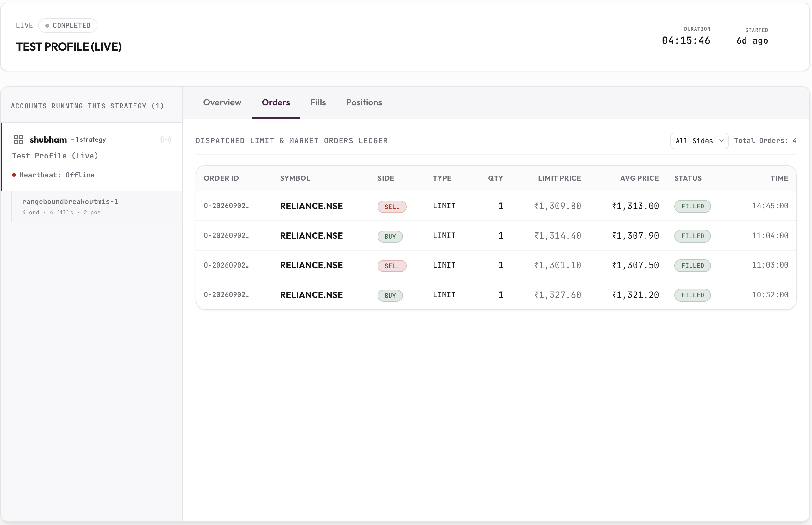Click the Heartbeat: Offline status text

tap(57, 175)
